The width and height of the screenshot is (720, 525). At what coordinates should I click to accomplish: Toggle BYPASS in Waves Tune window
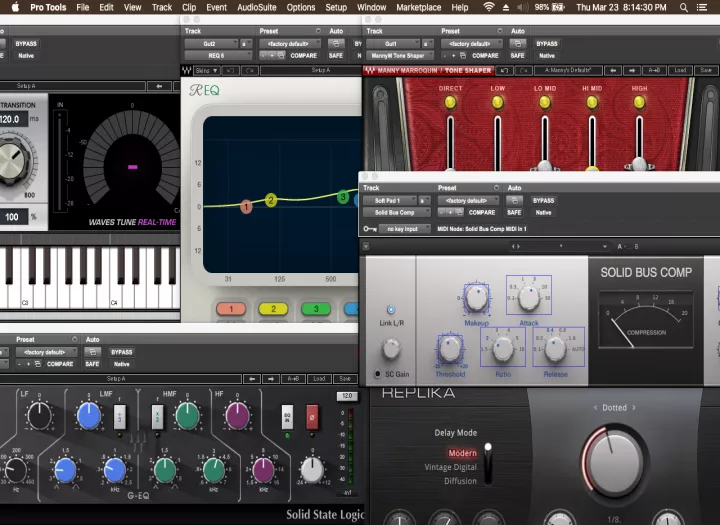(x=26, y=44)
